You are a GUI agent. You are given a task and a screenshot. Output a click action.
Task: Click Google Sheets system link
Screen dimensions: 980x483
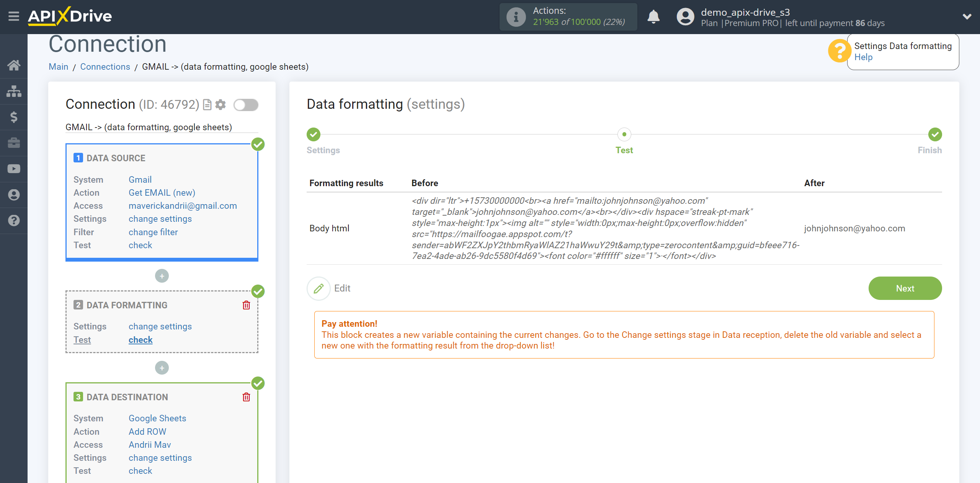pyautogui.click(x=157, y=418)
